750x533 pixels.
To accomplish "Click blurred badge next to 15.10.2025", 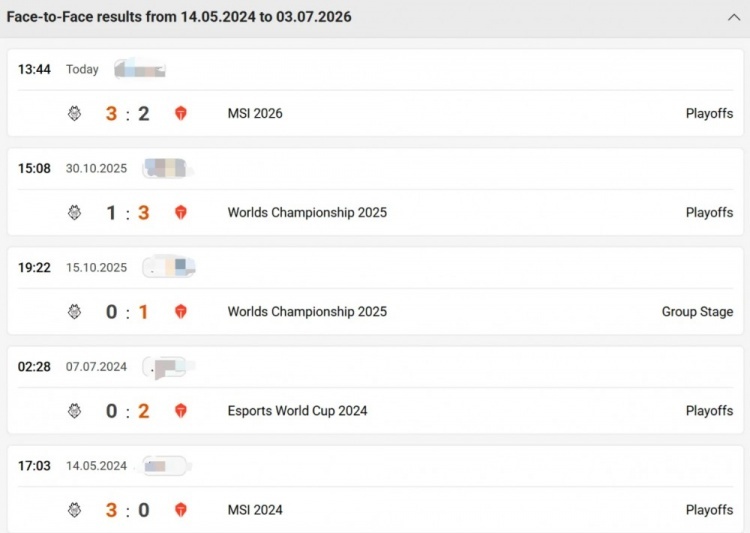I will click(169, 267).
